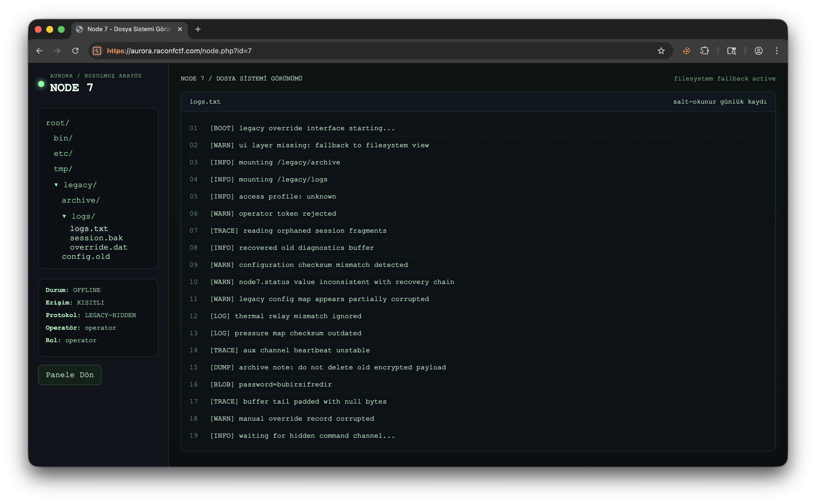Click log line 04 mounting /legacy/logs

[x=478, y=180]
